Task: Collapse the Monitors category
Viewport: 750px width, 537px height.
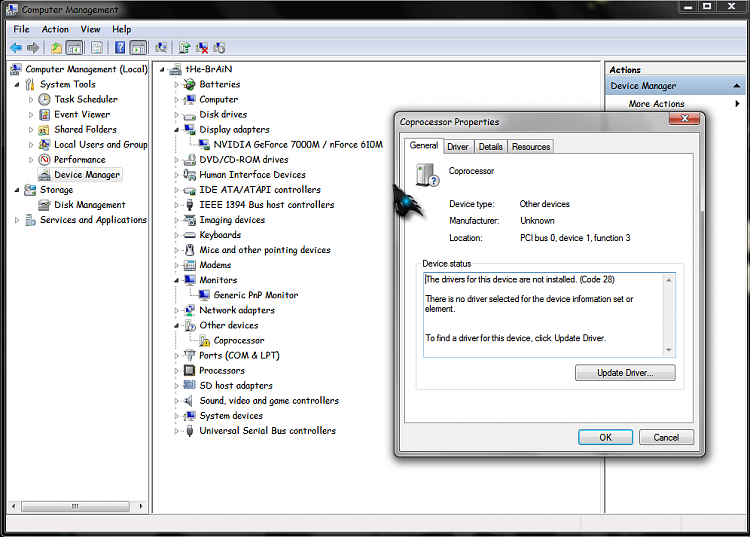Action: click(x=176, y=280)
